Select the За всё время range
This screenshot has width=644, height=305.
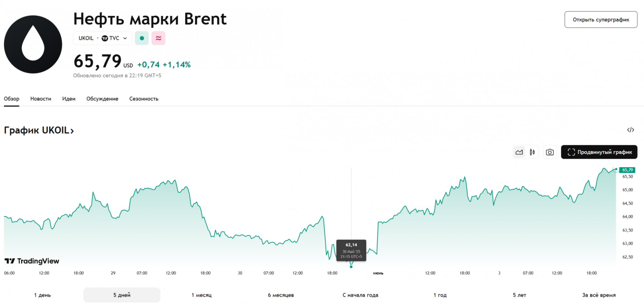(x=599, y=295)
